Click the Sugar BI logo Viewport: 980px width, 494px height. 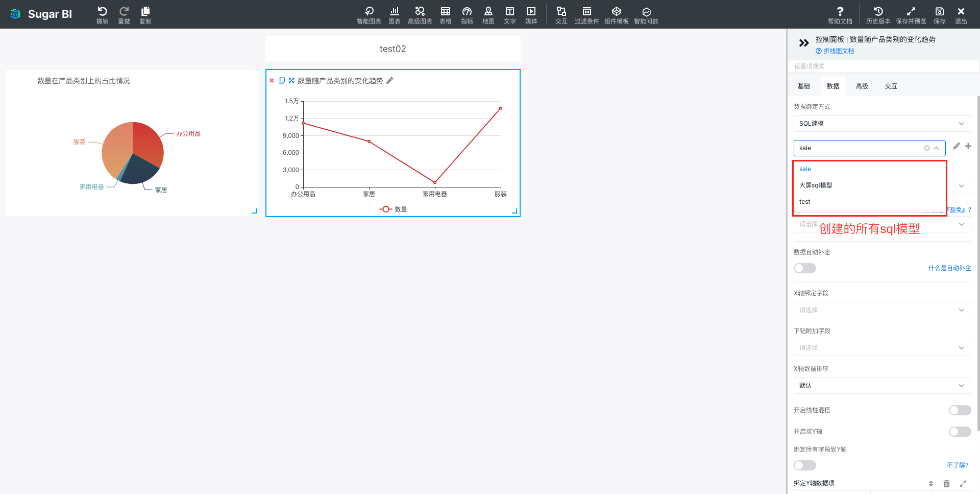tap(41, 14)
